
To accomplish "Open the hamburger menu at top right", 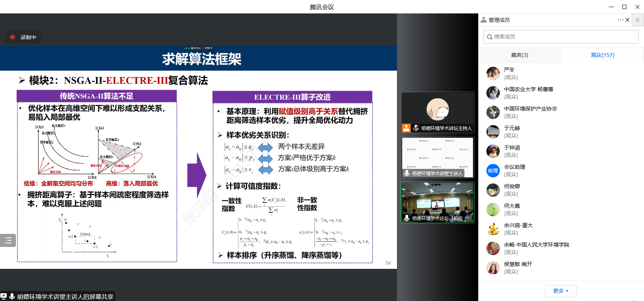I will [x=638, y=20].
